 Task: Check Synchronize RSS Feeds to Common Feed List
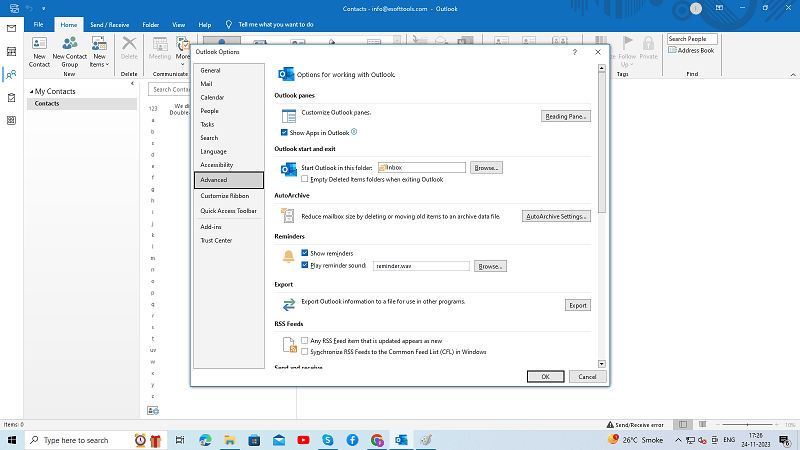click(x=305, y=352)
